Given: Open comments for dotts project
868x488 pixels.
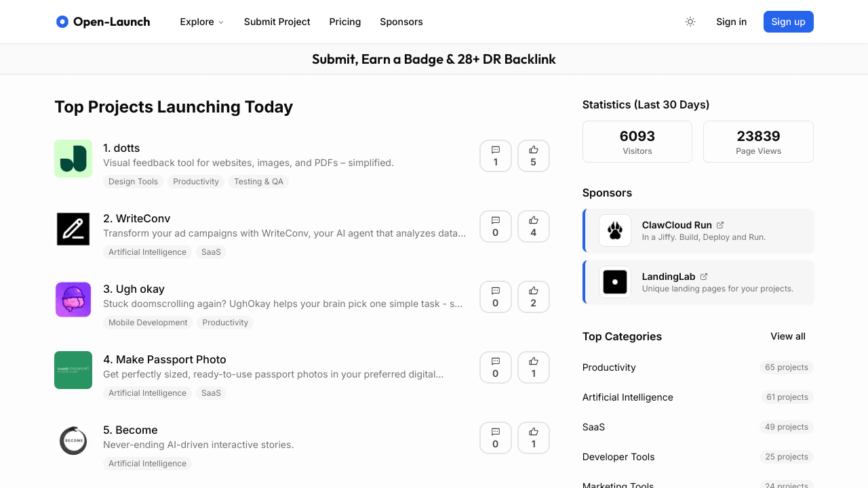Looking at the screenshot, I should (x=496, y=156).
